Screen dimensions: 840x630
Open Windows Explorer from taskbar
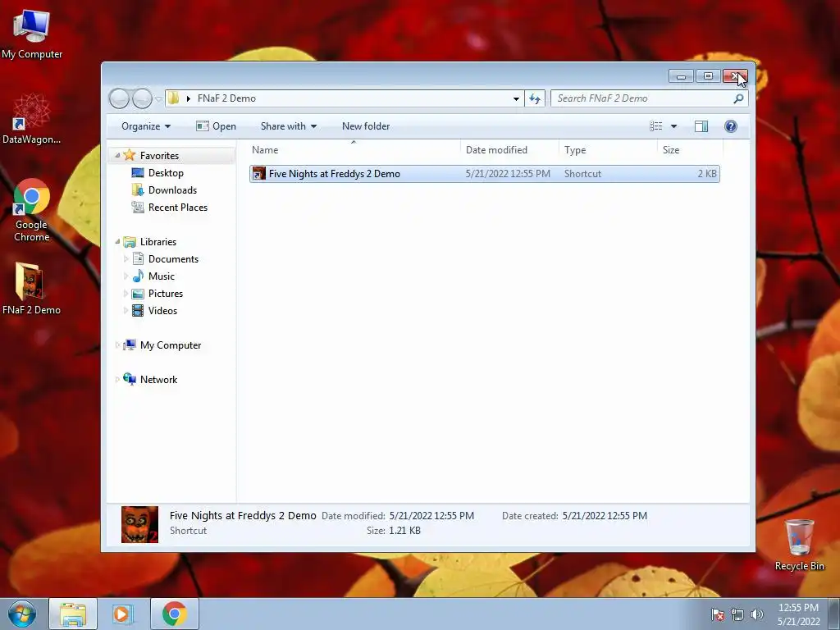point(73,614)
